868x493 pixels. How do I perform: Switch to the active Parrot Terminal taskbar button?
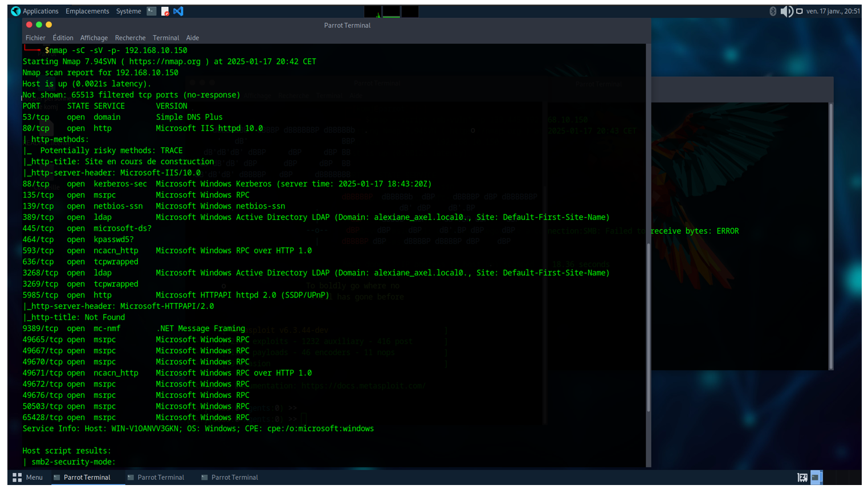click(87, 478)
